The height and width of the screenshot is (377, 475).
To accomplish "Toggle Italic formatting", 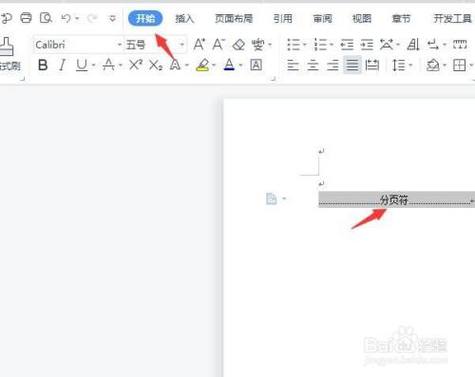I will [x=62, y=65].
